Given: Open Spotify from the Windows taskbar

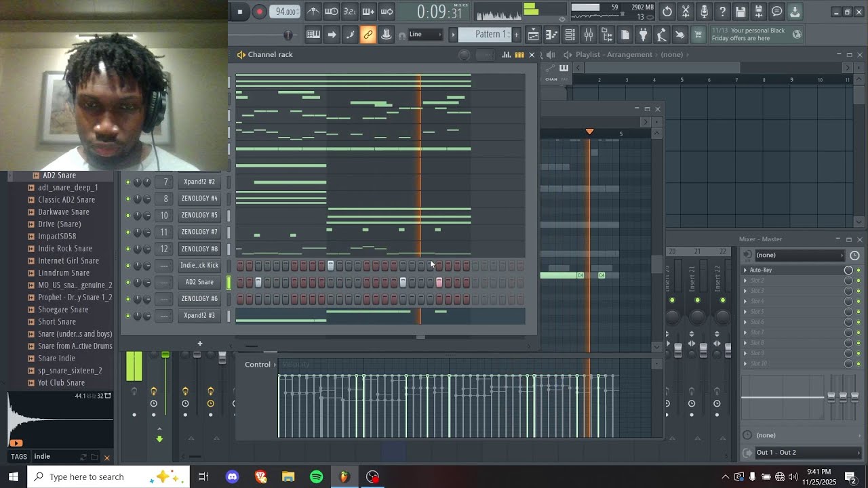Looking at the screenshot, I should coord(316,476).
